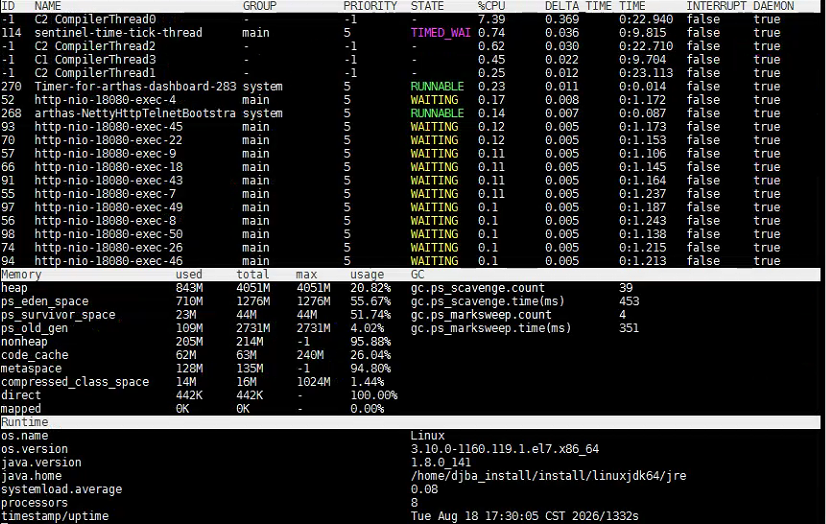The width and height of the screenshot is (826, 524).
Task: Click the GROUP column header
Action: (x=260, y=6)
